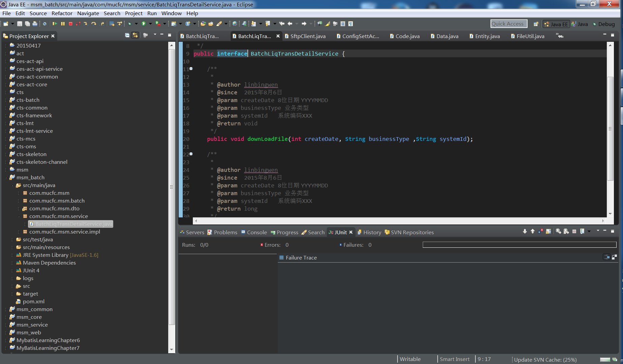Open the History view tab

click(x=369, y=232)
